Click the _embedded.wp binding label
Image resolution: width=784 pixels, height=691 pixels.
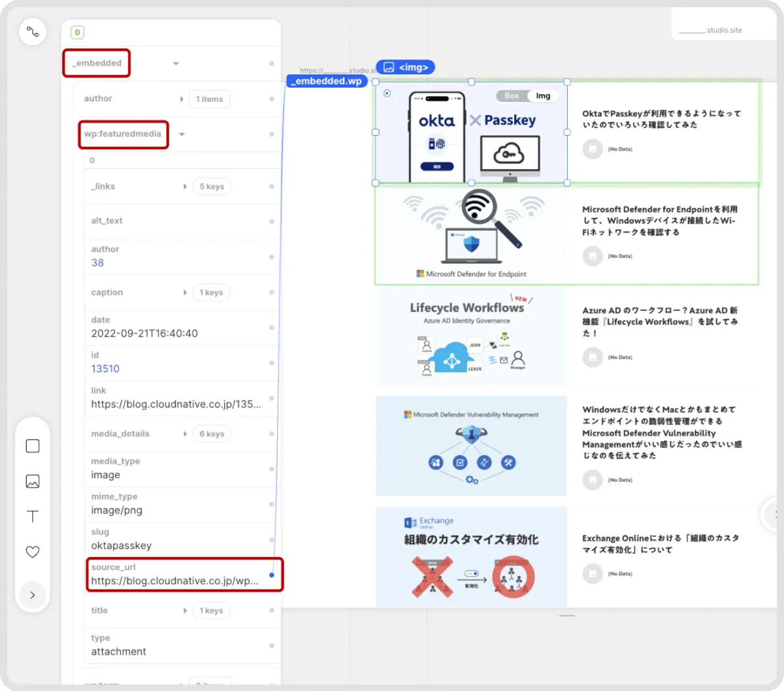click(x=327, y=82)
